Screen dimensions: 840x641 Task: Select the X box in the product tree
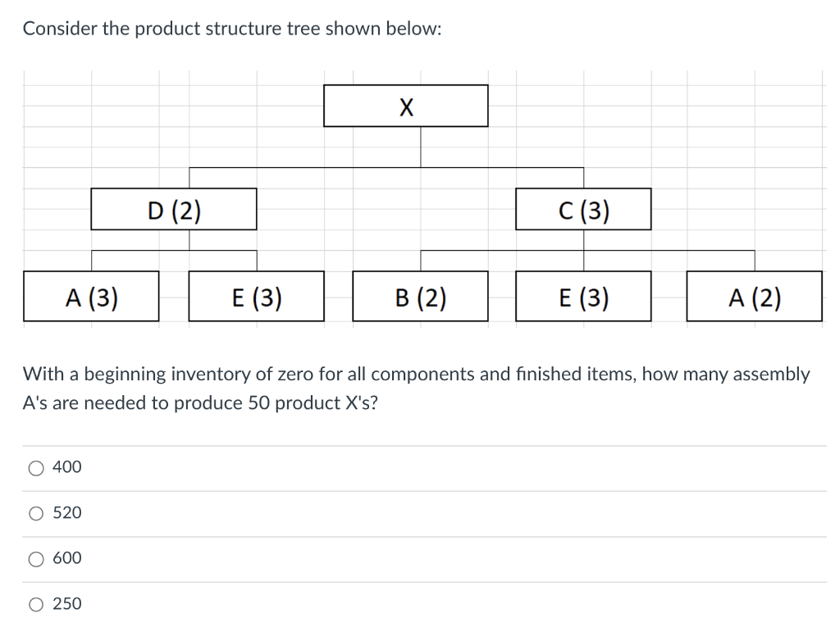(405, 105)
